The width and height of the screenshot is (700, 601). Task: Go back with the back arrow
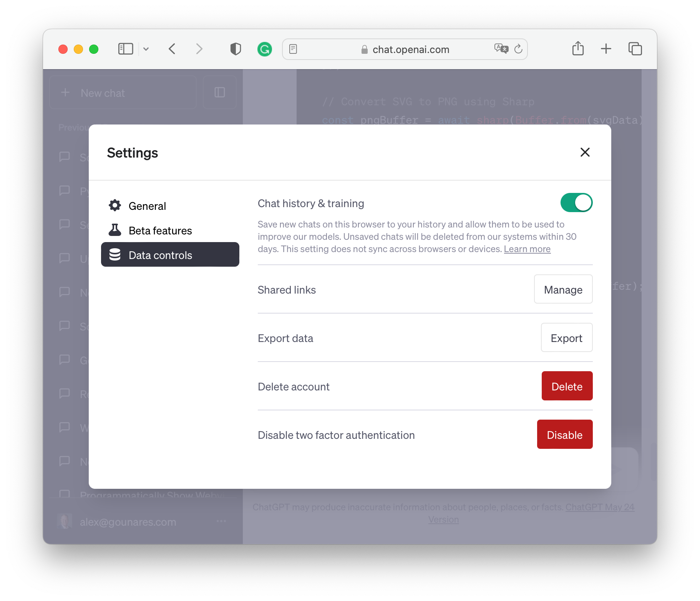click(x=172, y=49)
